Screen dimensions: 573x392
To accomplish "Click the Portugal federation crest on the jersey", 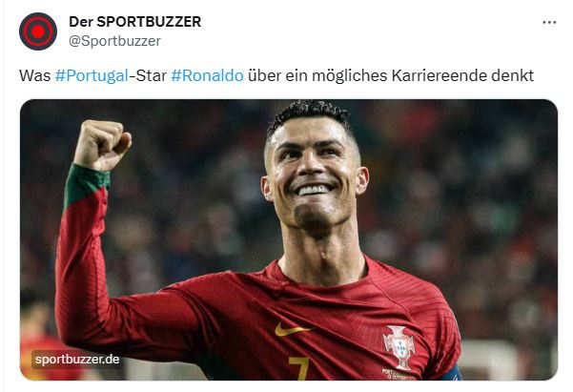I will click(x=399, y=347).
